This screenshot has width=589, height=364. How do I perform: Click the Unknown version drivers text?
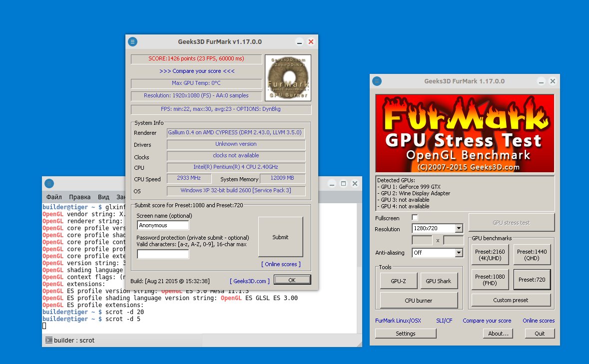click(x=236, y=144)
